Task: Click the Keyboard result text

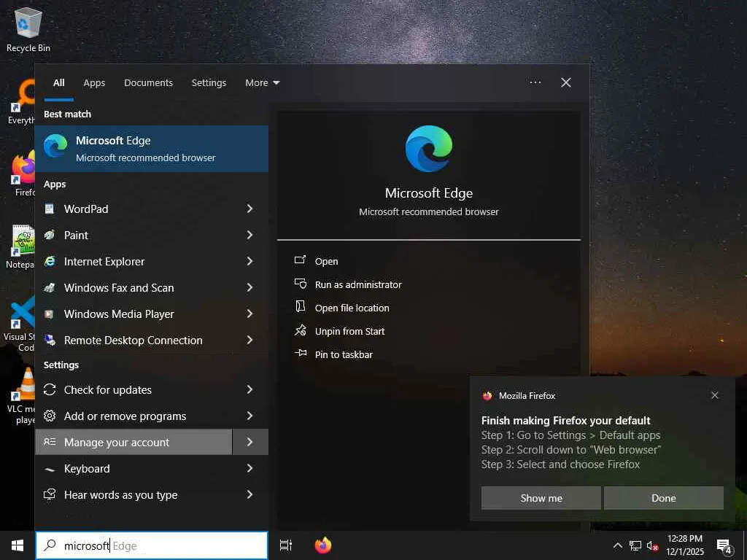Action: pyautogui.click(x=87, y=469)
